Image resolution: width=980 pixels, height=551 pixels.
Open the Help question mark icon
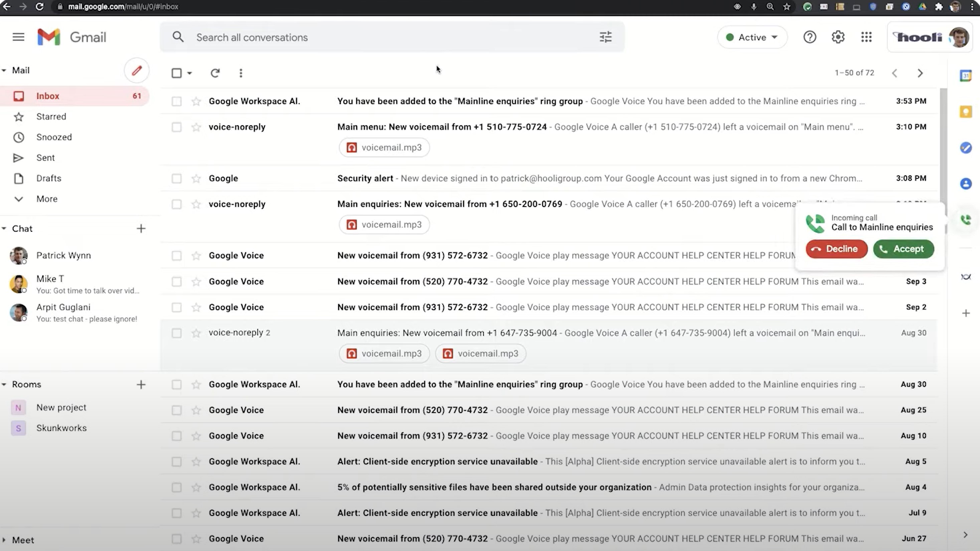(810, 37)
